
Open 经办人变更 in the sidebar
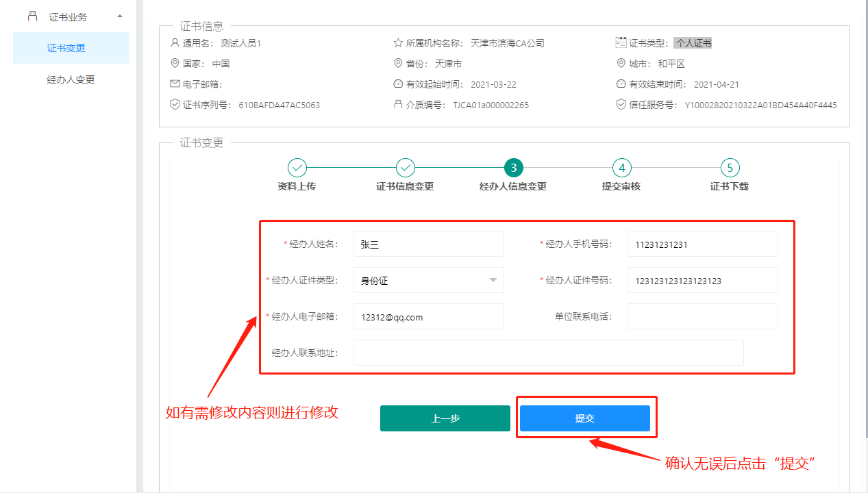point(71,79)
